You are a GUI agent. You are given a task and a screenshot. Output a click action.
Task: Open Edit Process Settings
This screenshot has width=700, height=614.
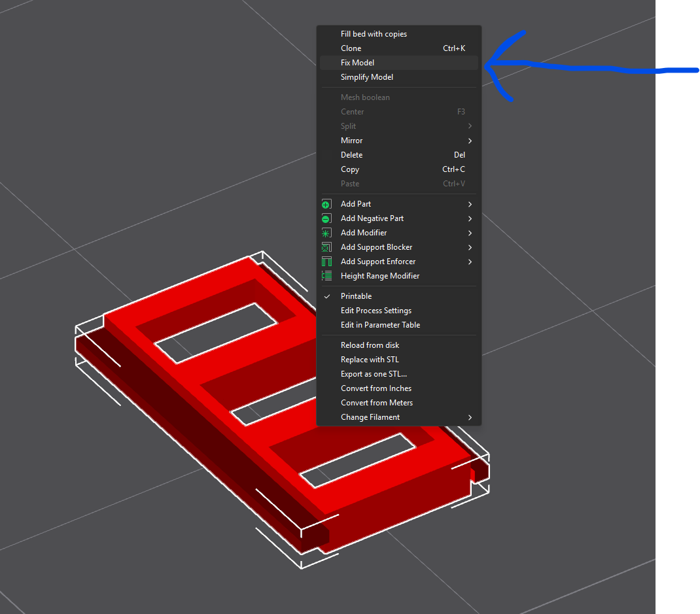tap(376, 311)
